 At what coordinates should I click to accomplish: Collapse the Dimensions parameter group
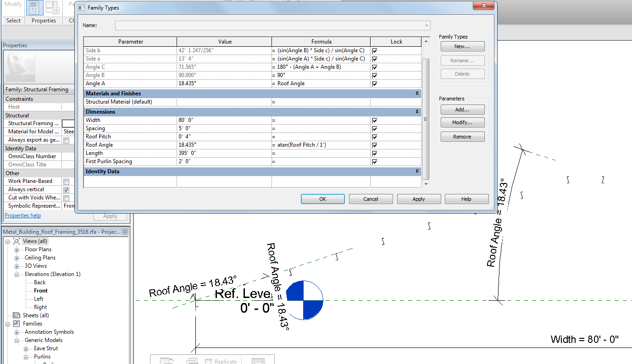click(x=417, y=112)
